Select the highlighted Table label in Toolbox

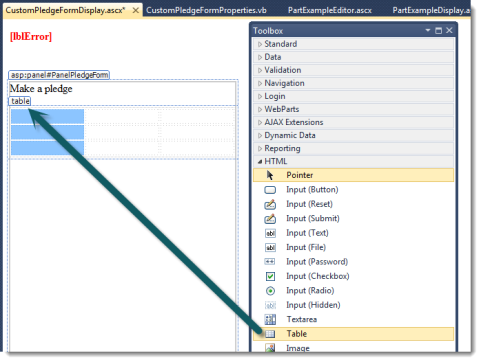click(297, 334)
